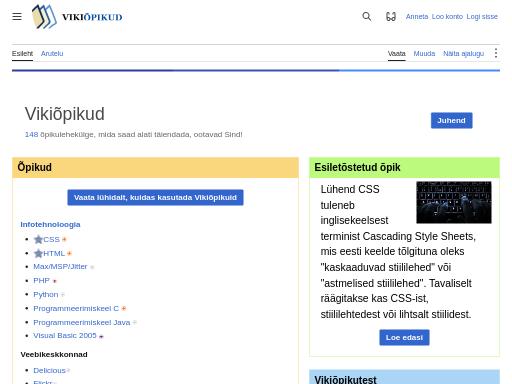Image resolution: width=512 pixels, height=384 pixels.
Task: Open the Infotehnoloogia category link
Action: pyautogui.click(x=50, y=224)
